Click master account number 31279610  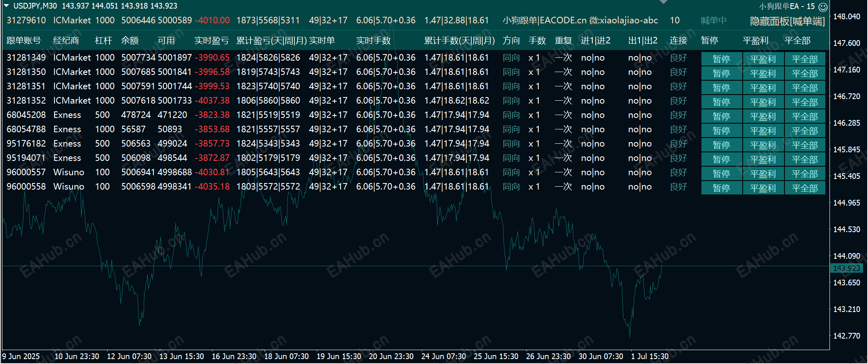click(26, 20)
